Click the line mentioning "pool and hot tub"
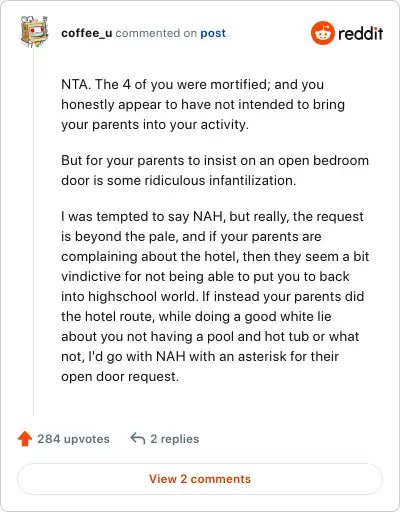Viewport: 400px width, 512px height. [x=210, y=337]
